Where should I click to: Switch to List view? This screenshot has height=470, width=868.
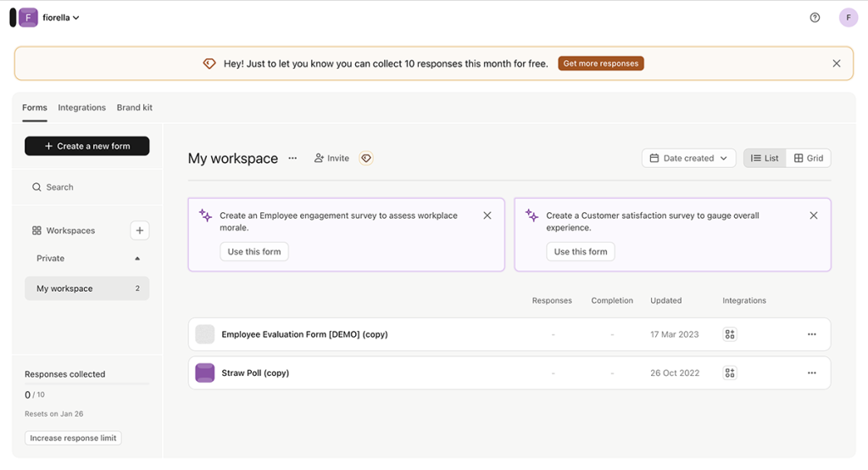(765, 159)
